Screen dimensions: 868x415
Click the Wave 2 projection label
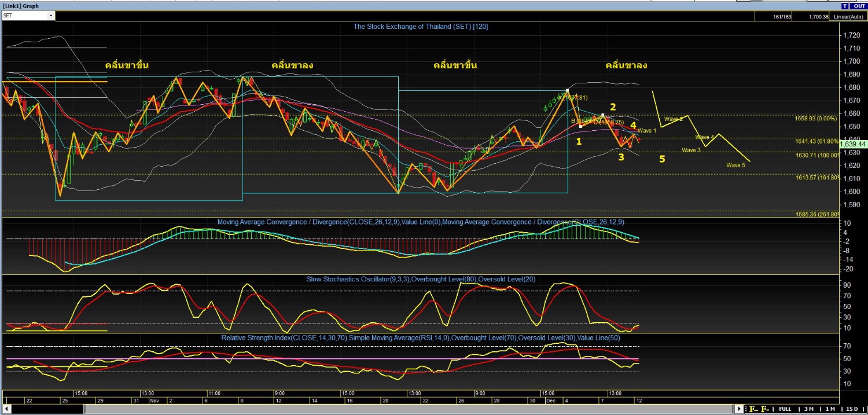pyautogui.click(x=674, y=119)
